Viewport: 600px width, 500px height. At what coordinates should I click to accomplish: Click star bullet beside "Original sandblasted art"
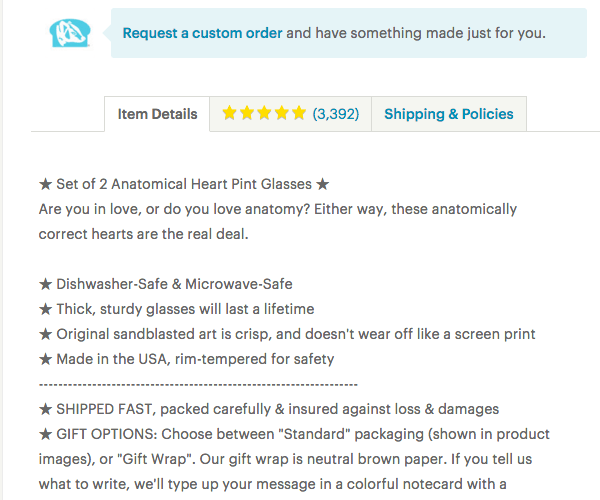46,334
